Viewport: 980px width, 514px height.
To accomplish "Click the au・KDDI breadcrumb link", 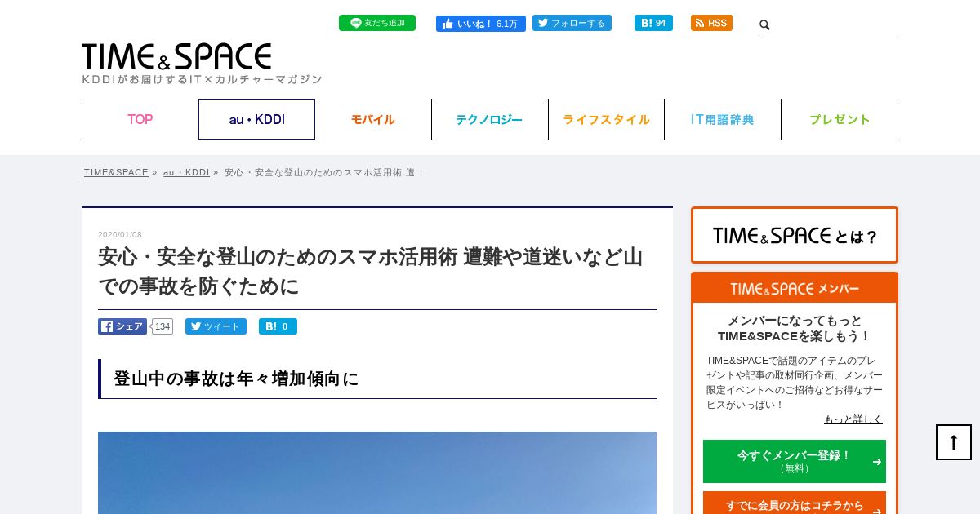I will [x=186, y=172].
